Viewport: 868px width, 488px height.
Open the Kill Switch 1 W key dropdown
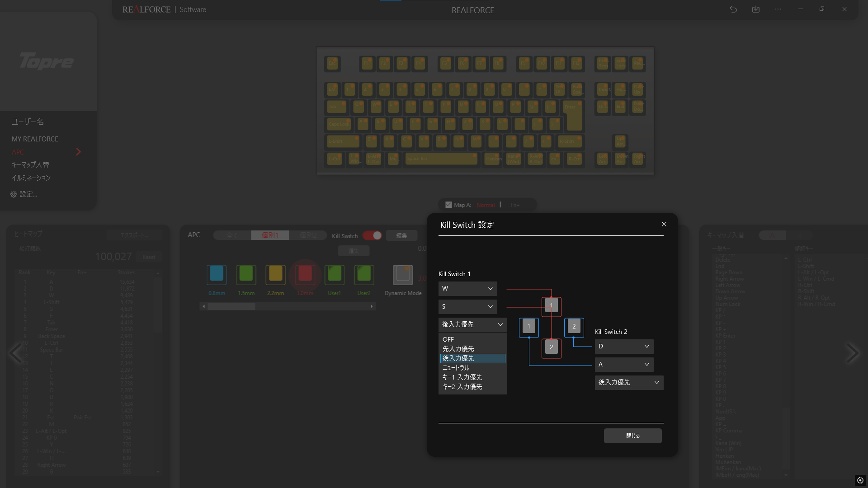pyautogui.click(x=467, y=288)
